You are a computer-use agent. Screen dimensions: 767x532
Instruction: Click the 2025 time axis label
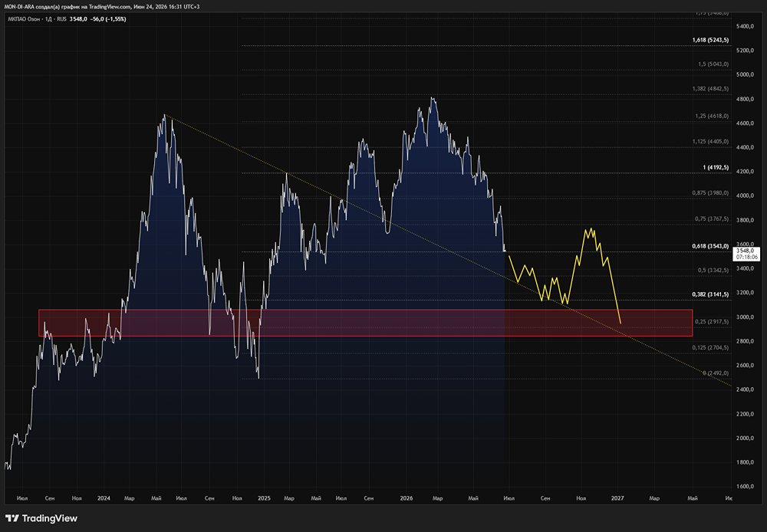264,498
